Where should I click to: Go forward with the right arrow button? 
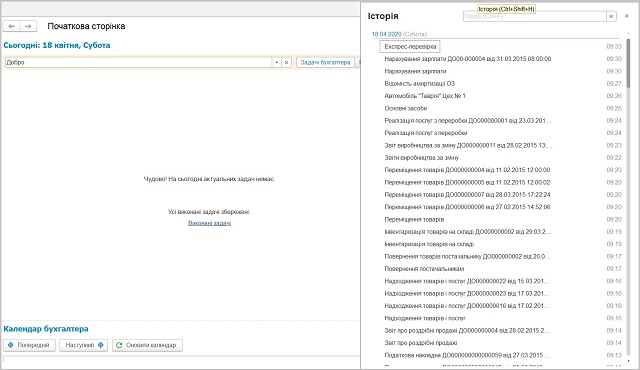point(28,26)
